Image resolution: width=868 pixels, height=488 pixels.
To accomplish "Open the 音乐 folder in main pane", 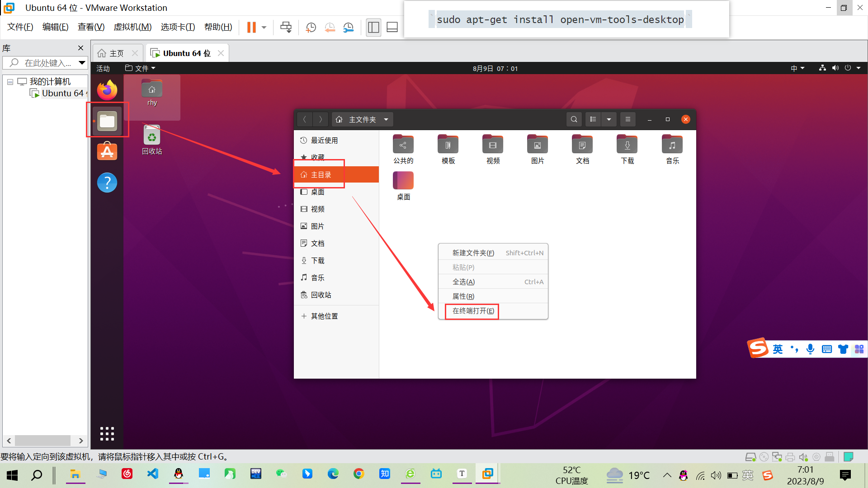I will click(672, 150).
